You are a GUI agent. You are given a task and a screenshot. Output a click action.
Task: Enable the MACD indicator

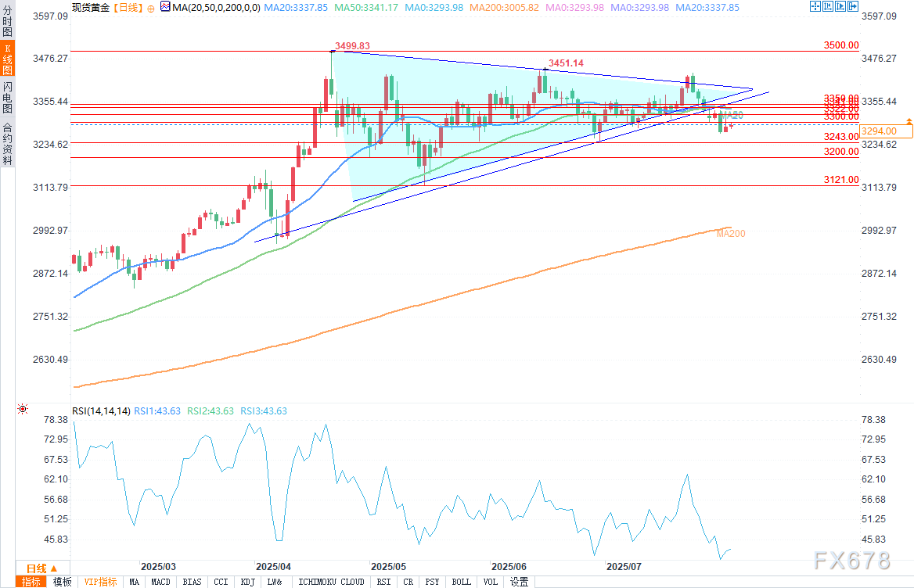(x=160, y=582)
